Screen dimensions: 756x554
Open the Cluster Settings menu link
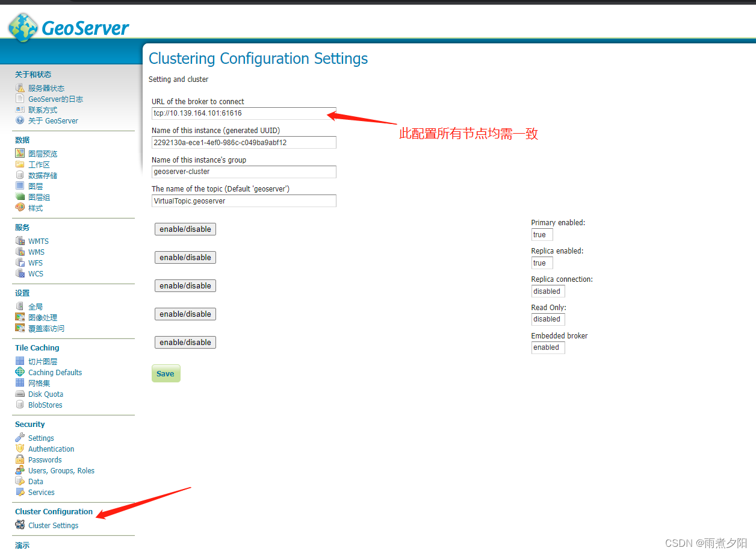click(53, 526)
